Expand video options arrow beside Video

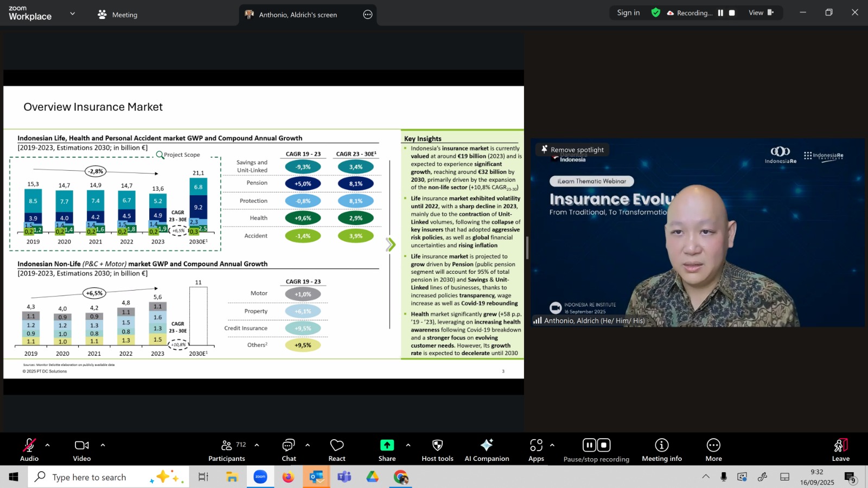(x=103, y=445)
